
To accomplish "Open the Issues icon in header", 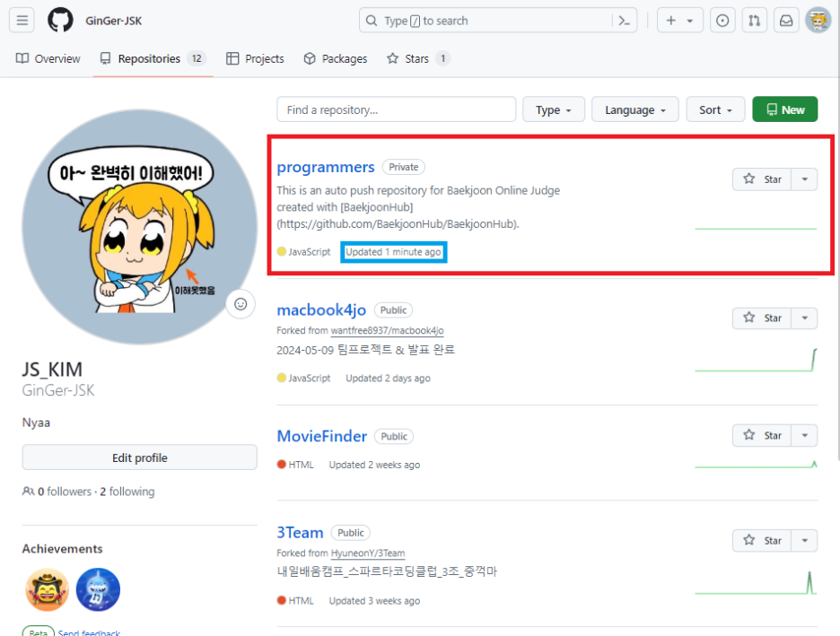I will (722, 21).
